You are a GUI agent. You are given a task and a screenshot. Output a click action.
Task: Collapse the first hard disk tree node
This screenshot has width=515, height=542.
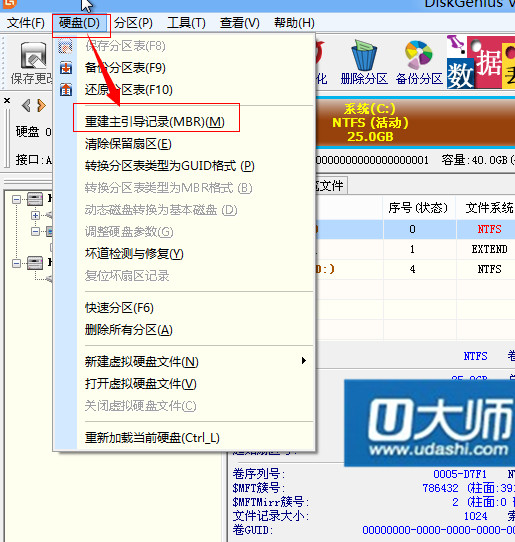[x=16, y=199]
